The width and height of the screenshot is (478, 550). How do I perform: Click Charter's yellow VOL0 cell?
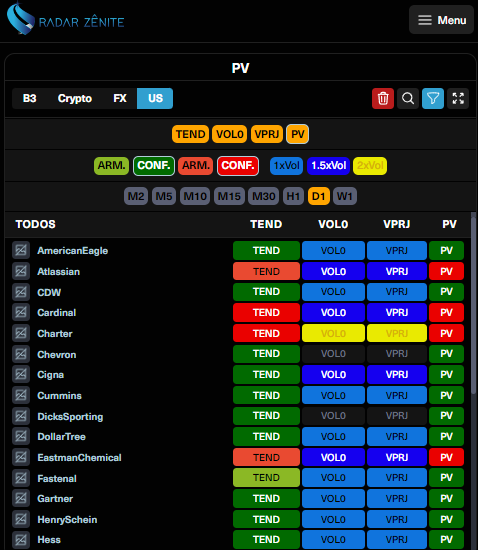pyautogui.click(x=333, y=333)
